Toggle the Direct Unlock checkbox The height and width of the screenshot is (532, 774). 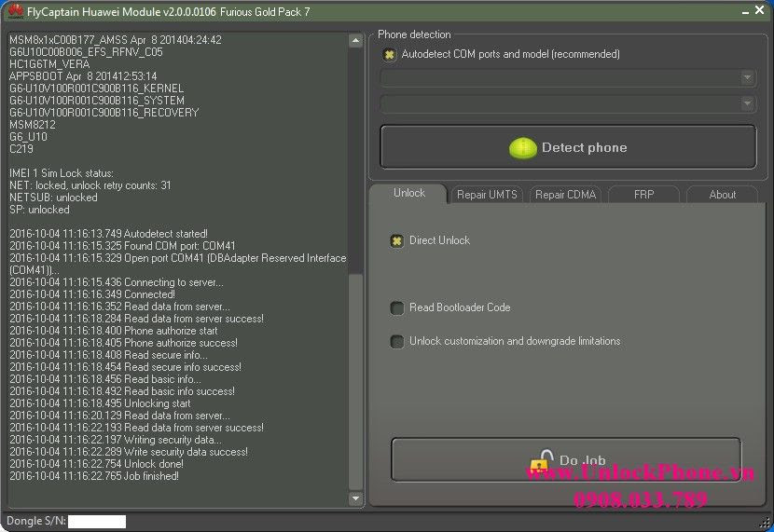click(397, 240)
